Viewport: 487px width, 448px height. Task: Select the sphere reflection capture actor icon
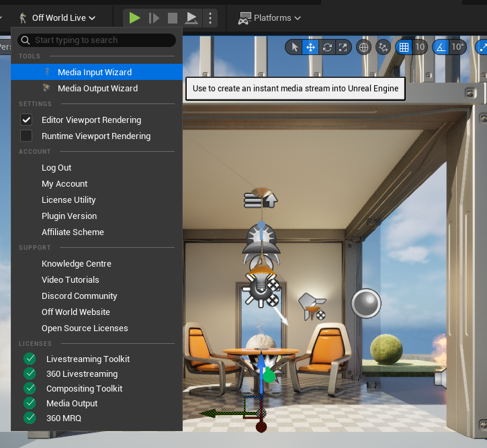point(366,304)
